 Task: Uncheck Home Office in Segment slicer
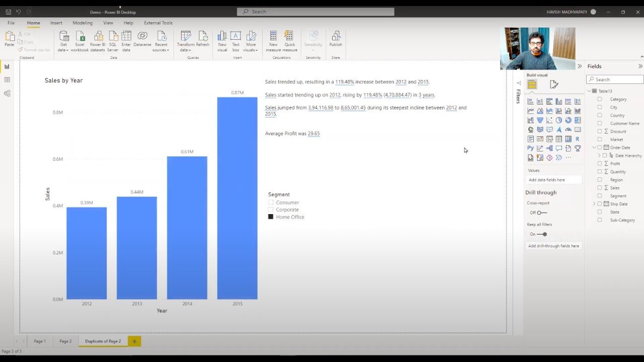click(x=271, y=217)
